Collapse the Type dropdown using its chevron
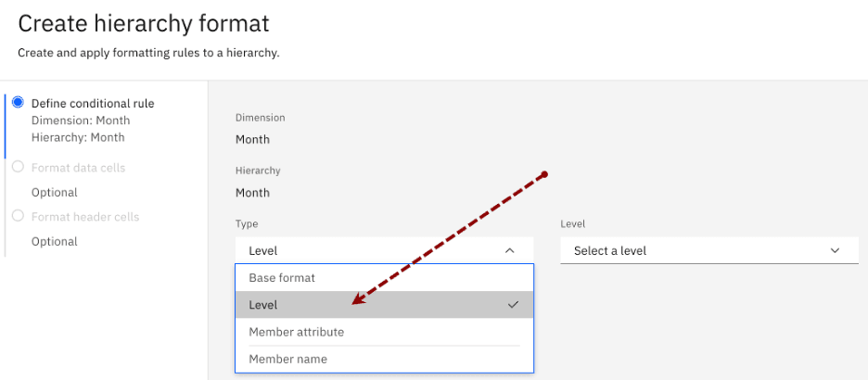Image resolution: width=868 pixels, height=380 pixels. coord(509,250)
